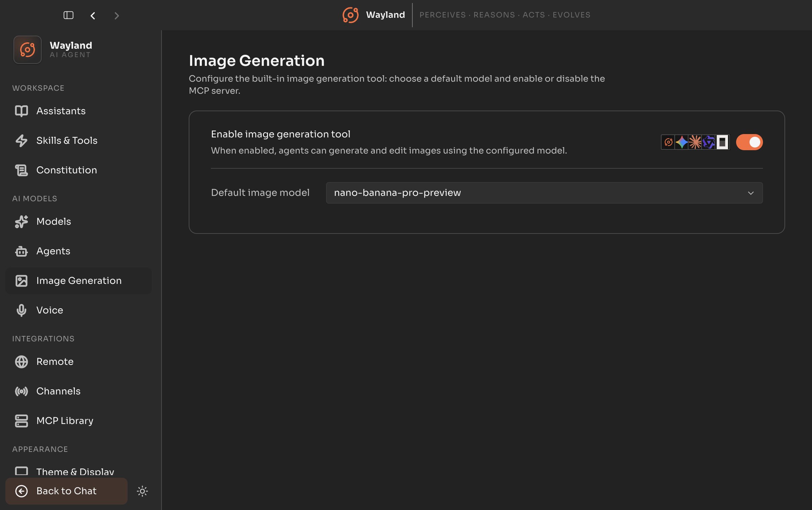Viewport: 812px width, 510px height.
Task: Click the INTEGRATIONS section header
Action: [43, 339]
